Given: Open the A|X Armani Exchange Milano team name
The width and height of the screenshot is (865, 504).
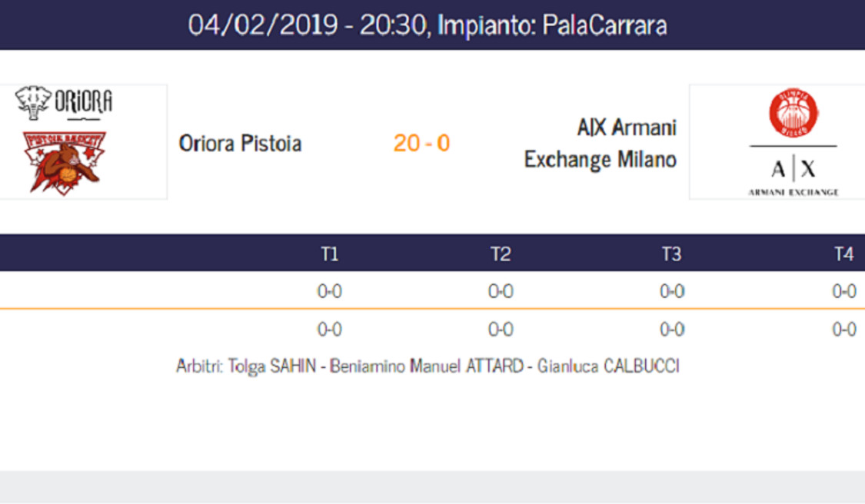Looking at the screenshot, I should 600,144.
